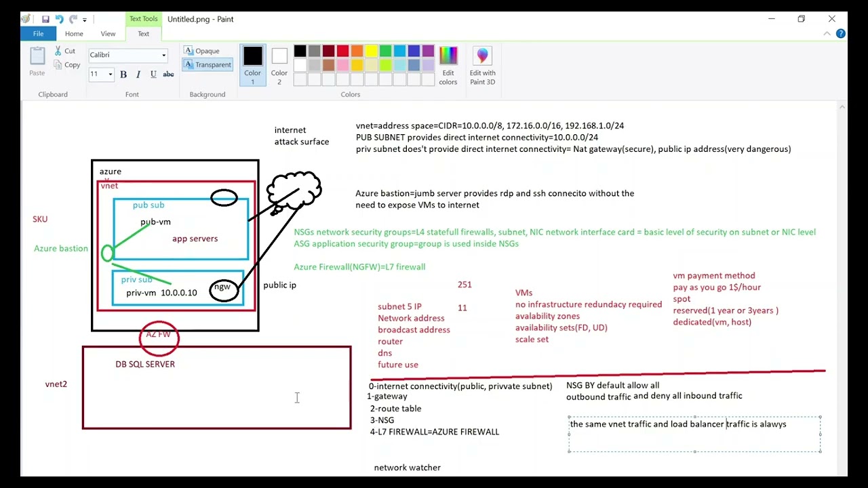Open Paint Help question mark icon

coord(841,33)
